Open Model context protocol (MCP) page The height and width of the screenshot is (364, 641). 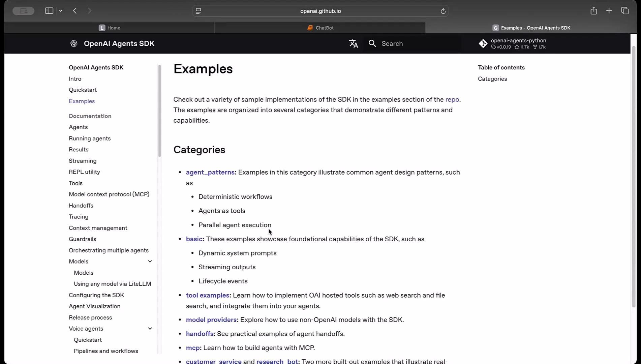tap(109, 194)
